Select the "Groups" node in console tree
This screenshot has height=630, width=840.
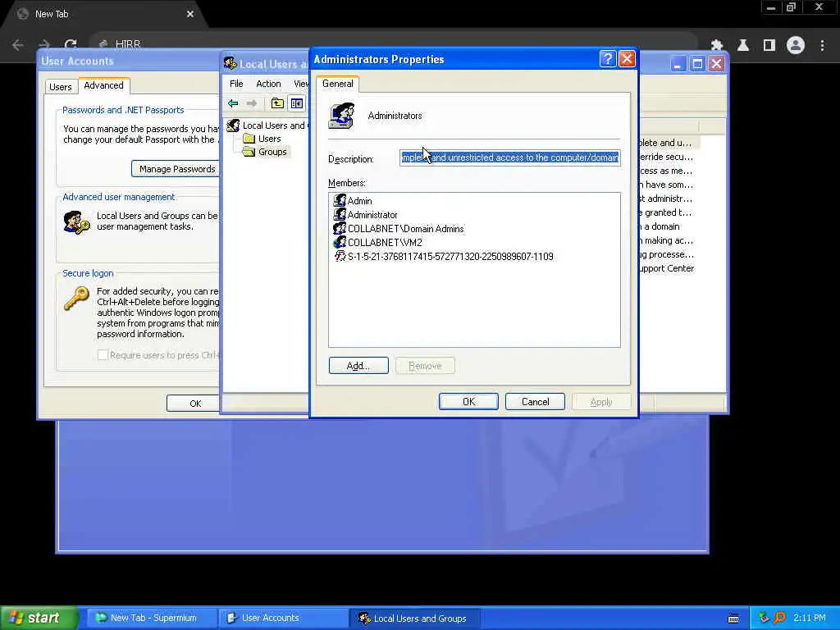pos(272,152)
